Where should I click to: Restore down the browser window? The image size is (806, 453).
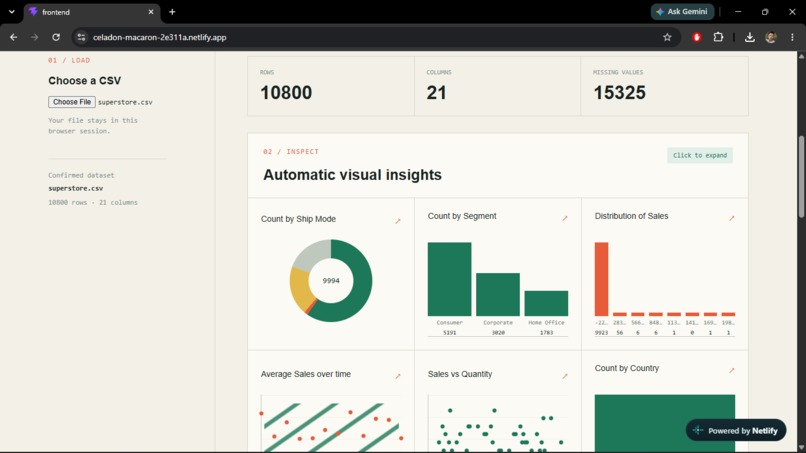point(765,11)
